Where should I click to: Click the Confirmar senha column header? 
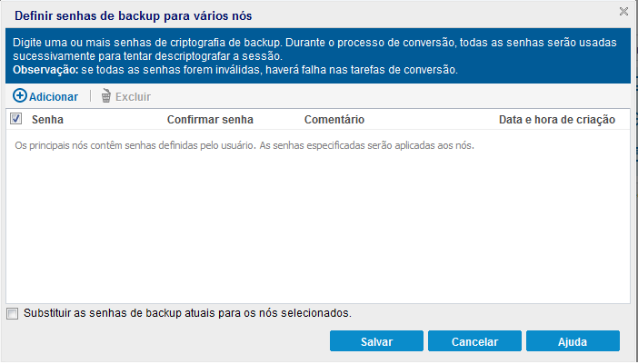(x=210, y=119)
